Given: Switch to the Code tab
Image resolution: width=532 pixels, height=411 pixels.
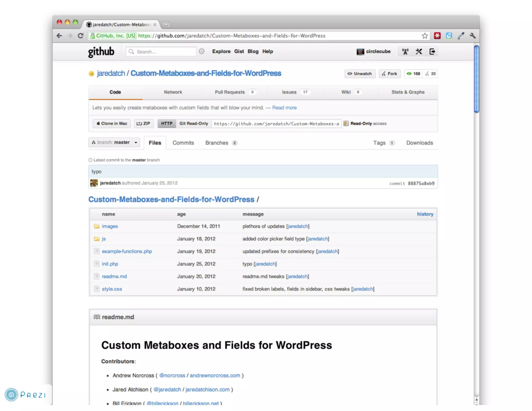Looking at the screenshot, I should click(115, 92).
